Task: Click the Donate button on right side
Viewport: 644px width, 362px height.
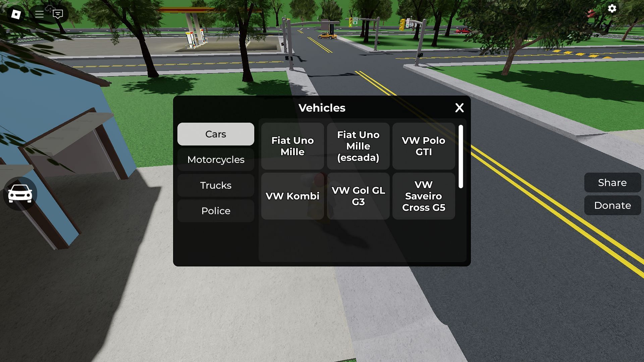Action: coord(612,205)
